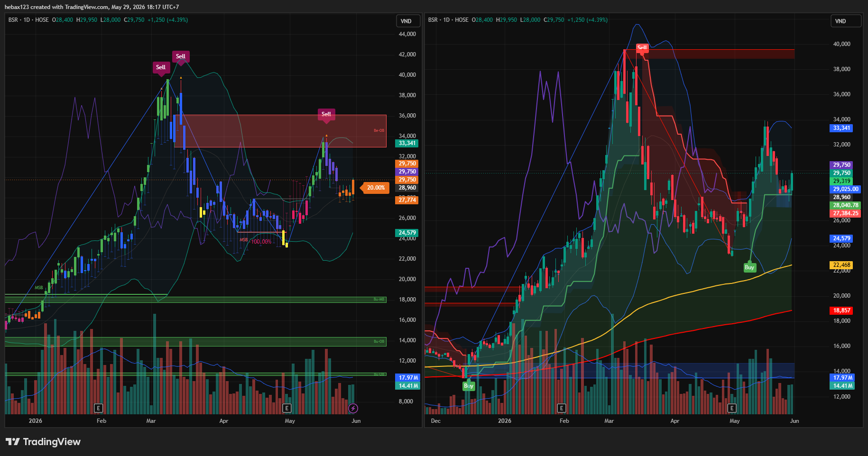The image size is (868, 456).
Task: Click the Mar date on right chart time axis
Action: click(609, 421)
